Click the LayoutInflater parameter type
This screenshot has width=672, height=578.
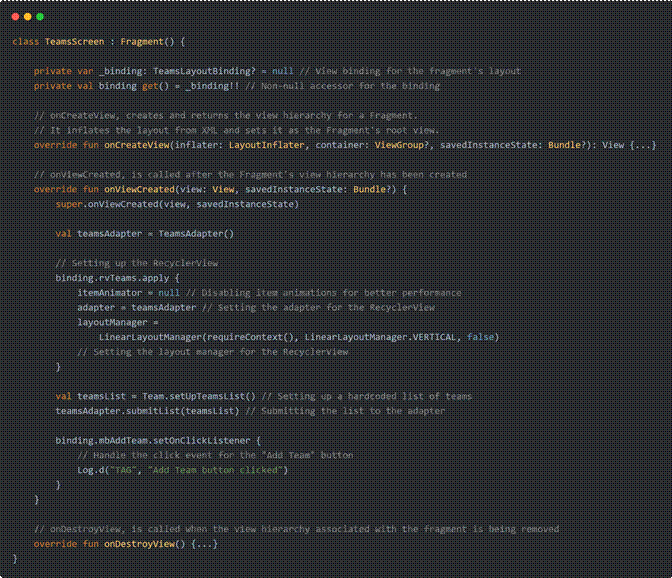(x=267, y=145)
